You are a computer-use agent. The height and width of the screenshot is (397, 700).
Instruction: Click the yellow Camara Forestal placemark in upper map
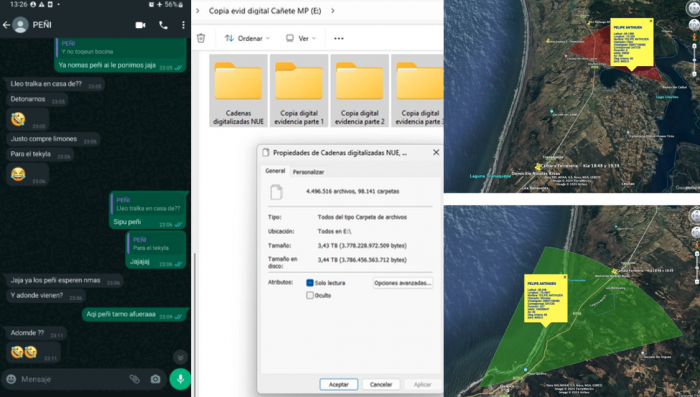pyautogui.click(x=538, y=167)
